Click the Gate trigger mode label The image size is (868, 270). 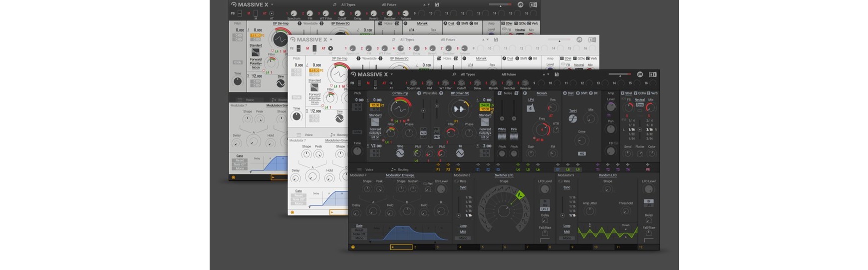[x=359, y=225]
